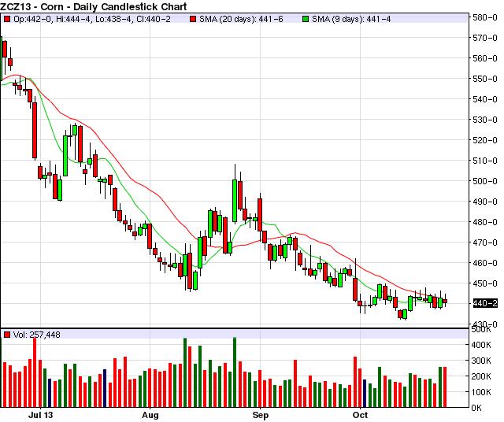
Task: Click the green SMA (9 days) legend swatch
Action: pyautogui.click(x=306, y=19)
